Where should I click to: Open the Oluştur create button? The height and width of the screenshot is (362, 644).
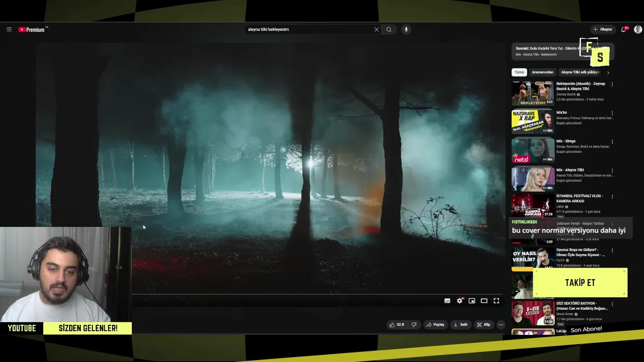[602, 30]
